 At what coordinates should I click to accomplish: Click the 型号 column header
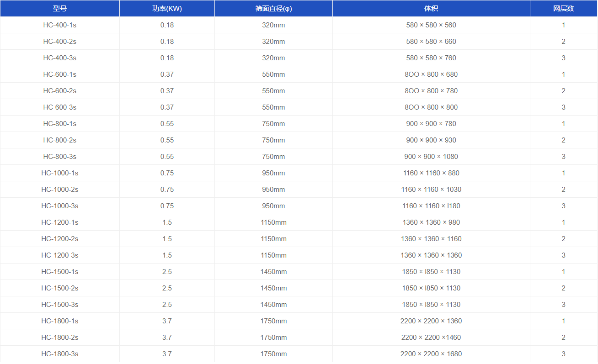(60, 9)
